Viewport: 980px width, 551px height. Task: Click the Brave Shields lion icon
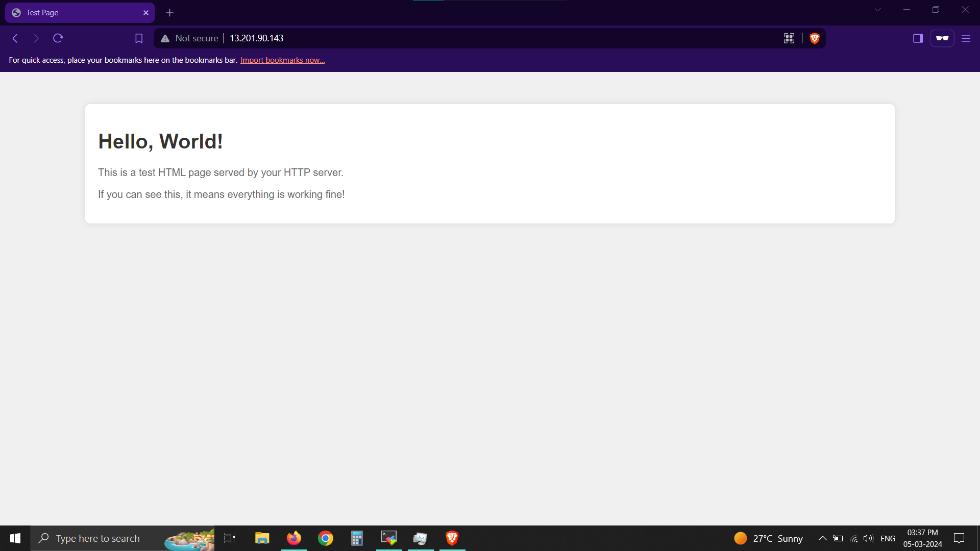point(815,38)
